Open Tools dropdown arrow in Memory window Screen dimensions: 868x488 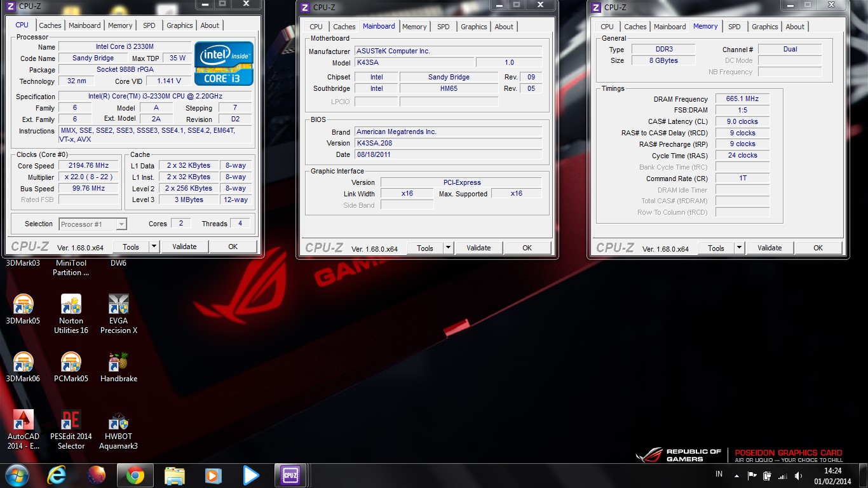tap(739, 248)
